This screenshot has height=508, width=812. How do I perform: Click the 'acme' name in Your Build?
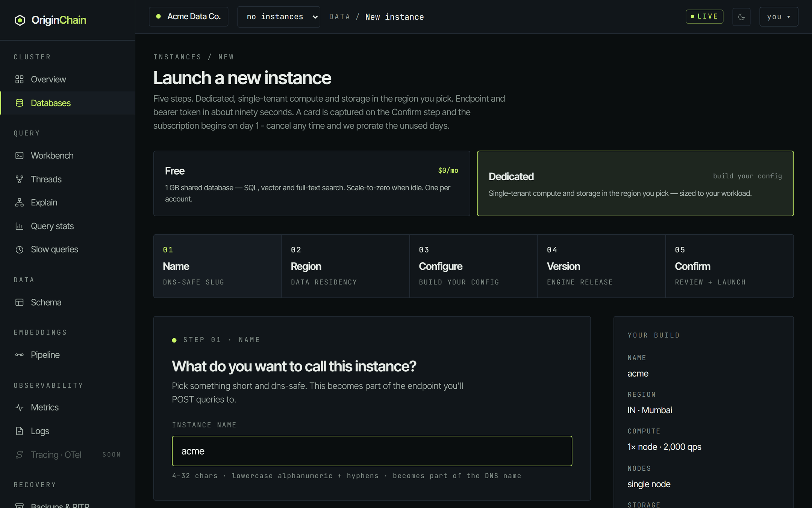coord(638,374)
